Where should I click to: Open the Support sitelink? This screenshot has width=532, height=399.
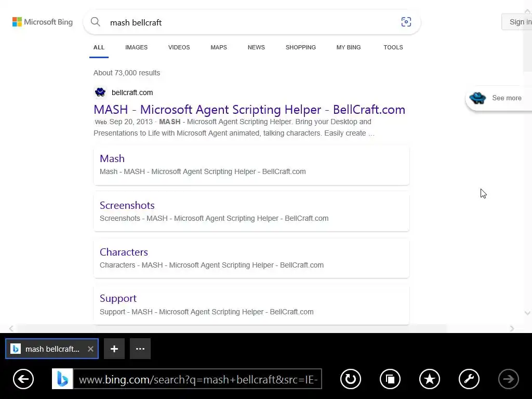click(118, 298)
